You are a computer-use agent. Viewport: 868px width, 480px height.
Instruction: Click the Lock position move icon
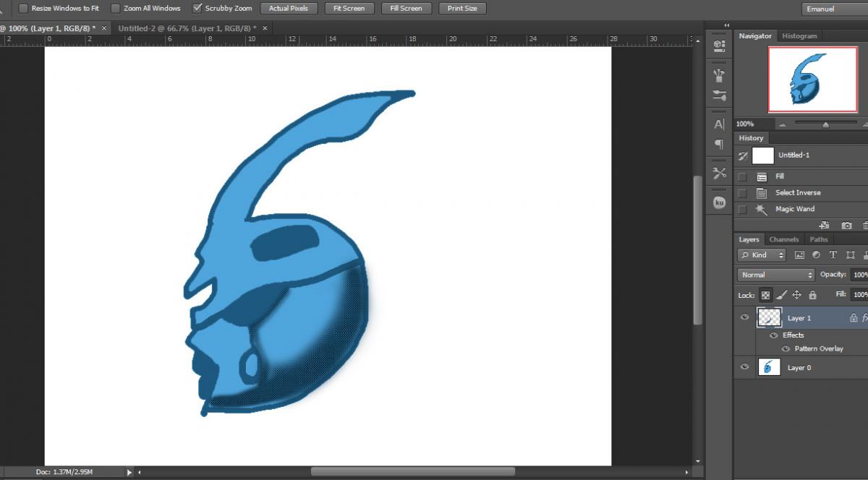[x=796, y=295]
